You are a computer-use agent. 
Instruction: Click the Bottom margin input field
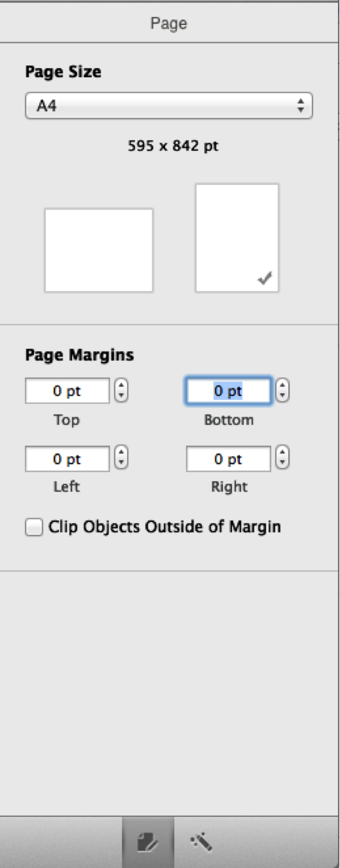[229, 391]
